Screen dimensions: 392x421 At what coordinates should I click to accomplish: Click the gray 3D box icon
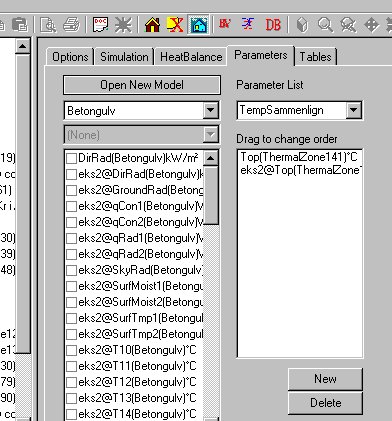(x=302, y=25)
